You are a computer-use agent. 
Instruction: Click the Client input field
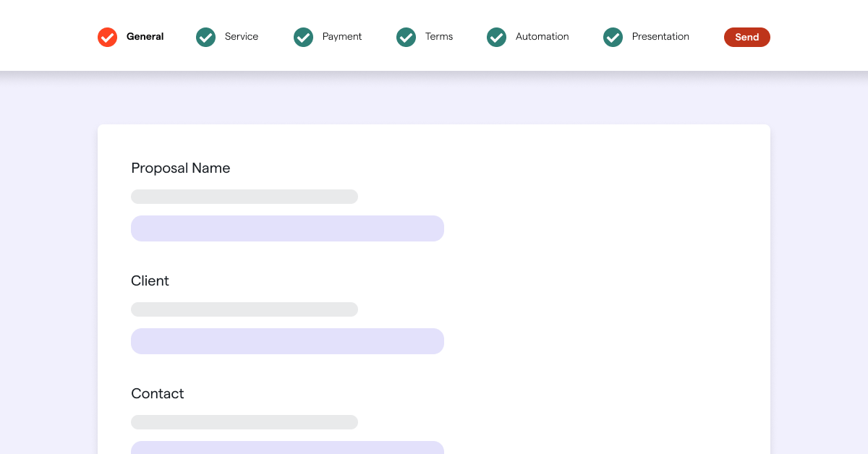coord(287,341)
